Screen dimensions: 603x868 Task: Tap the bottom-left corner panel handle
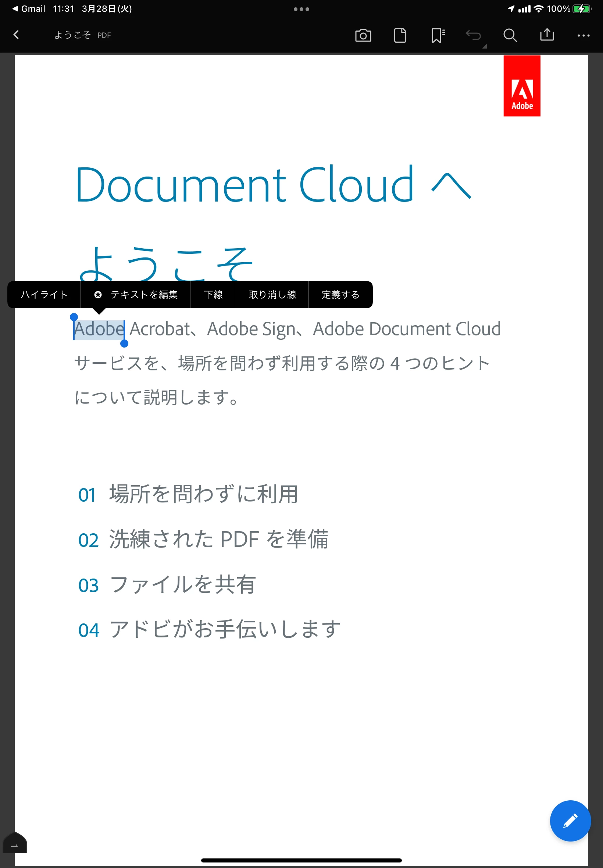coord(15,843)
